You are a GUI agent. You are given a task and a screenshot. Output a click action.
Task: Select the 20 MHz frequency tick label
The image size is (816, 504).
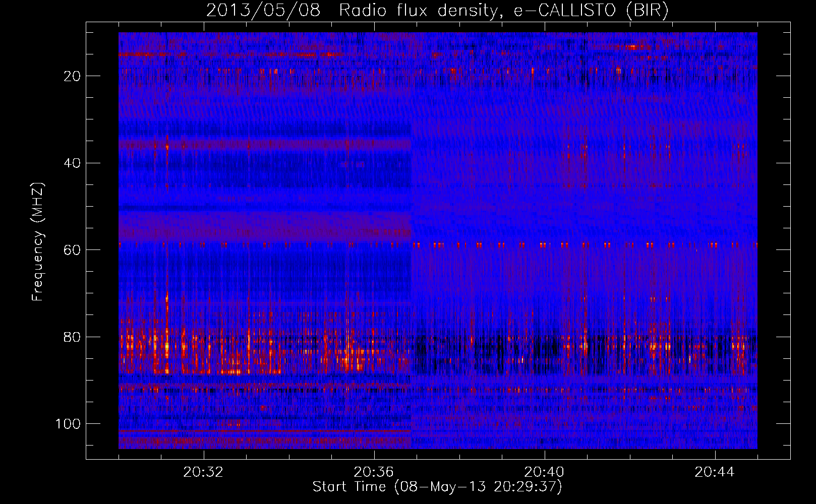73,76
